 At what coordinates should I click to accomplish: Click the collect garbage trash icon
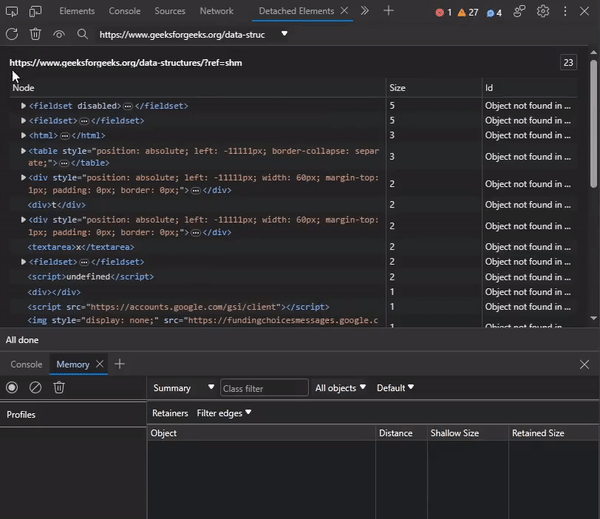pyautogui.click(x=35, y=34)
